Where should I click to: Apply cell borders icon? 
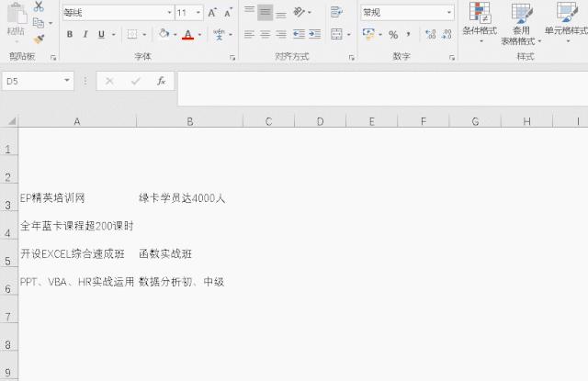132,35
